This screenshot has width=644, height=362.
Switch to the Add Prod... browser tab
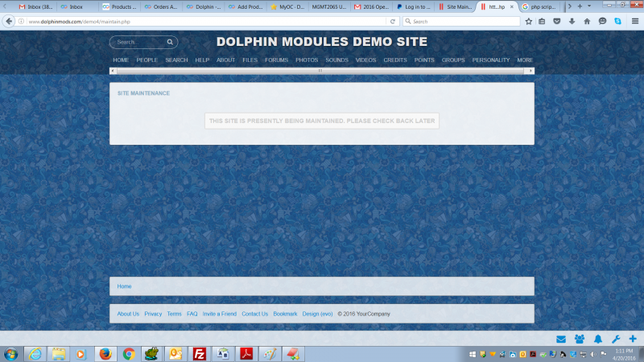(x=246, y=6)
